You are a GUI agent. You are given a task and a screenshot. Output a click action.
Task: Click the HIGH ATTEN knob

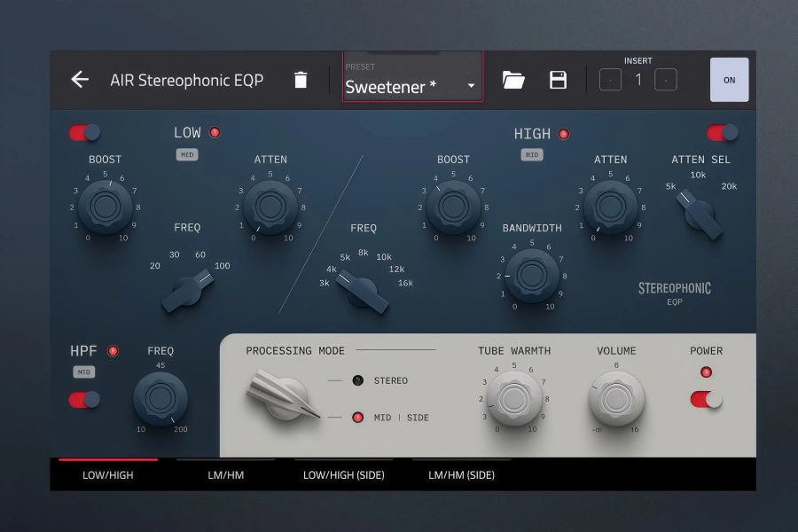pos(611,207)
